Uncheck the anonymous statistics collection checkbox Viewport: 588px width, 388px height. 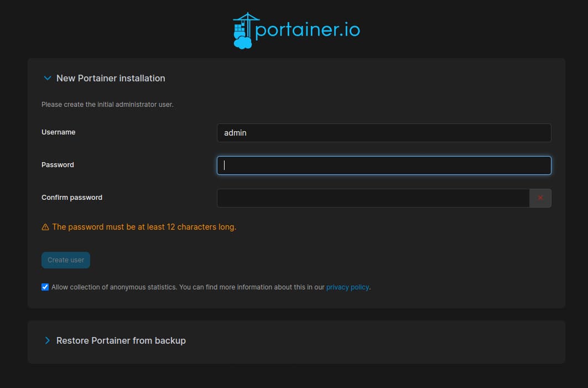[x=44, y=287]
